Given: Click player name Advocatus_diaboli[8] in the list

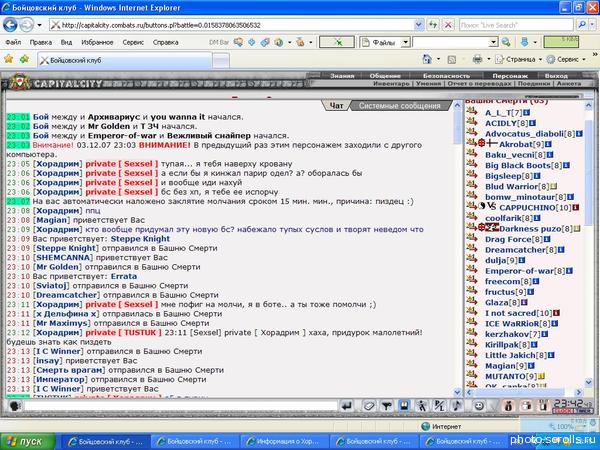Looking at the screenshot, I should pos(530,134).
